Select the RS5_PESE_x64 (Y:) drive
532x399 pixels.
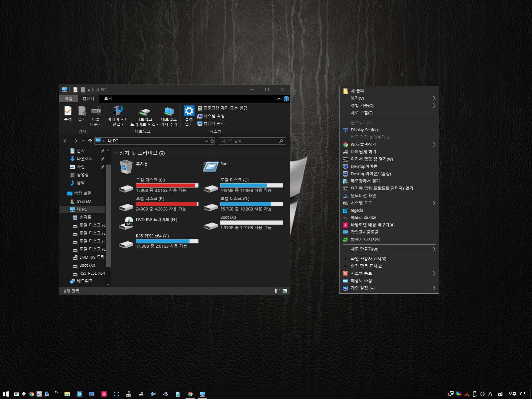click(x=159, y=241)
